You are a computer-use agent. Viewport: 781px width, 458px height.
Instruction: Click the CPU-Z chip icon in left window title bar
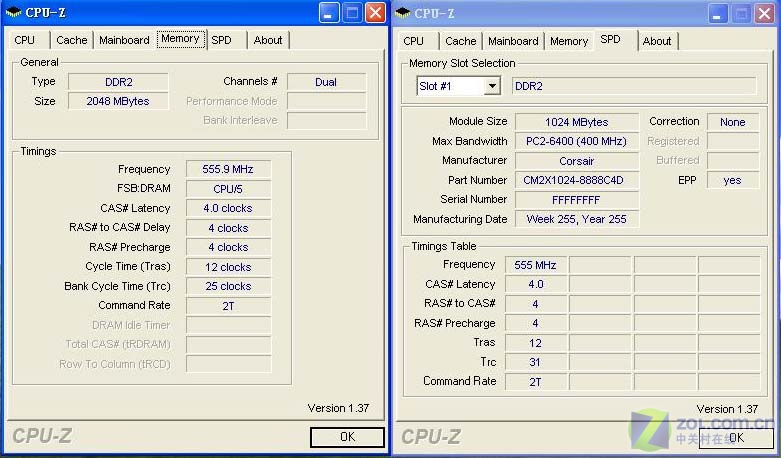(13, 12)
